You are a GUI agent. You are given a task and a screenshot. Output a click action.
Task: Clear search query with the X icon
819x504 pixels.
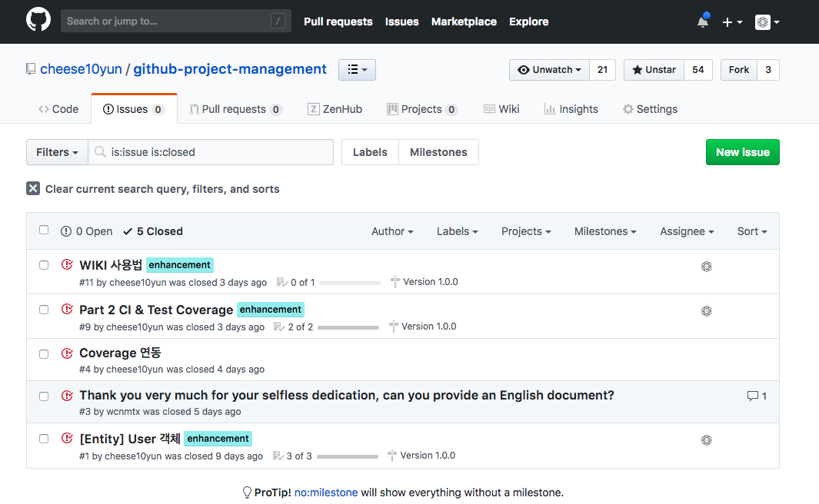pos(33,188)
